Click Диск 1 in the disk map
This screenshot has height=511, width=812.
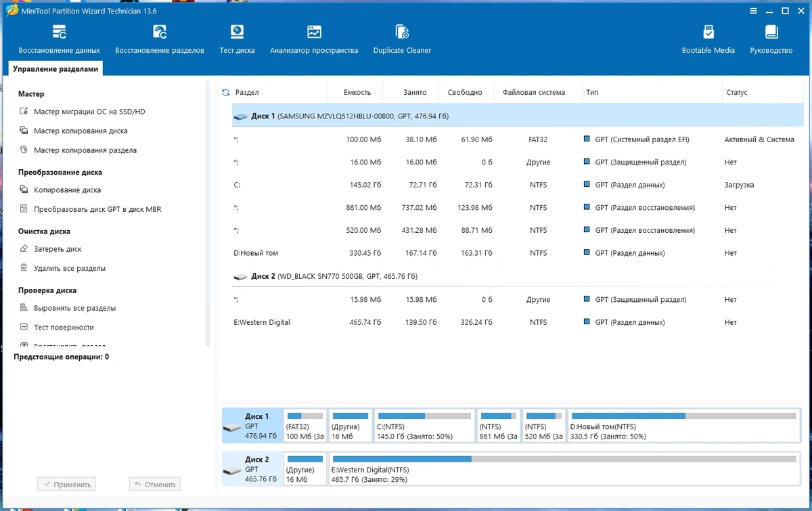(252, 426)
